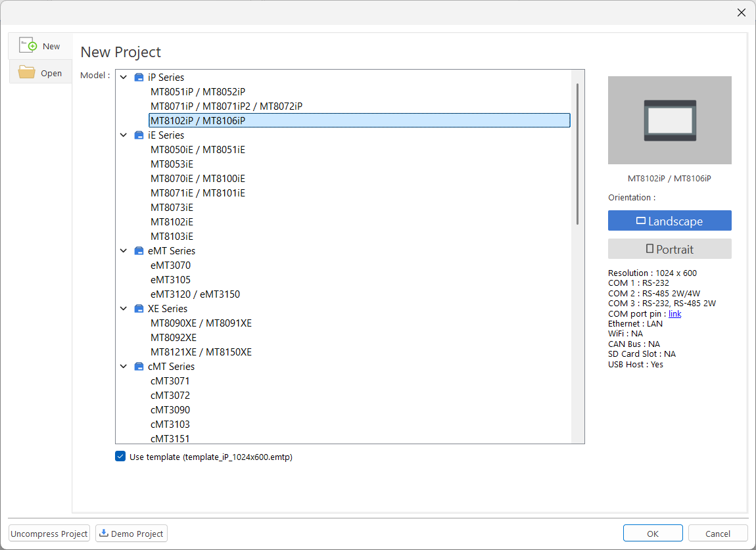
Task: Collapse the iP Series tree node
Action: pos(124,77)
